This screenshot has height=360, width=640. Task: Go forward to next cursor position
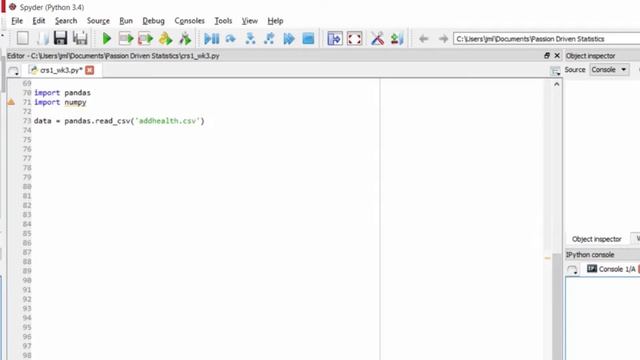(443, 39)
